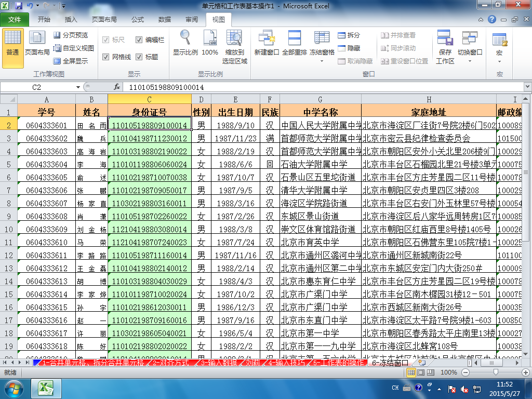Screen dimensions: 532x399
Task: Click the zoom in plus button
Action: coord(526,373)
